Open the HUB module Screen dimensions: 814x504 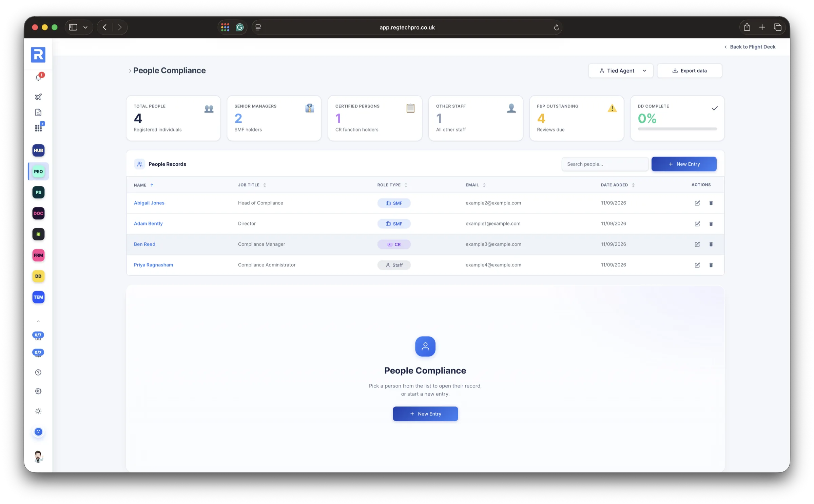click(x=38, y=150)
